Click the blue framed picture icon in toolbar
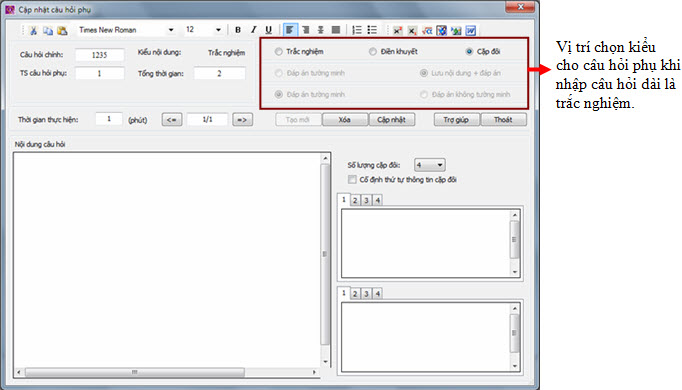 point(441,30)
